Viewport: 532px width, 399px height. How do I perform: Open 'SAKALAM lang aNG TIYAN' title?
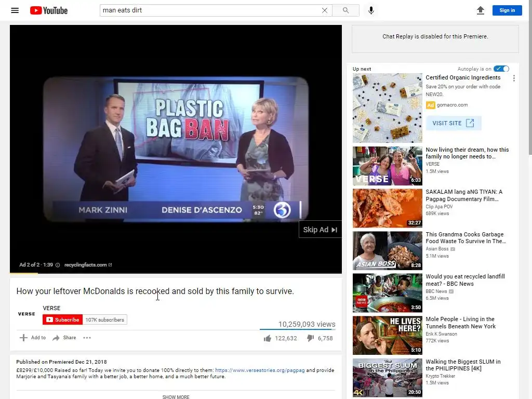[464, 195]
